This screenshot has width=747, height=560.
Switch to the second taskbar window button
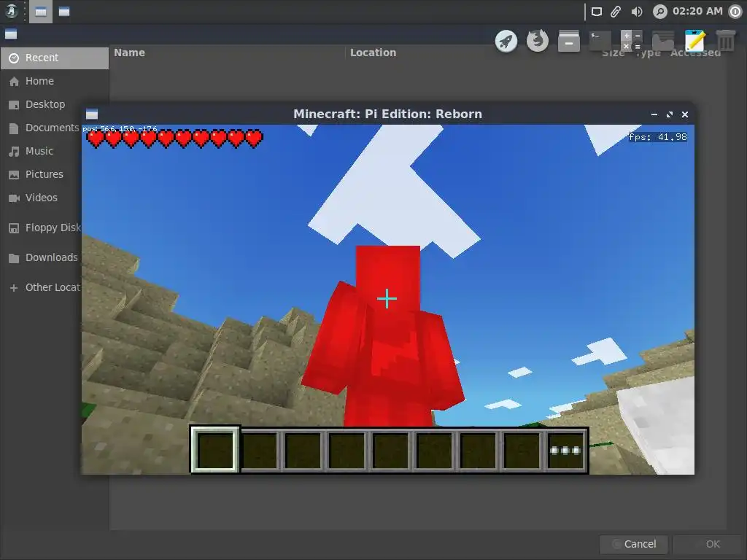click(64, 12)
